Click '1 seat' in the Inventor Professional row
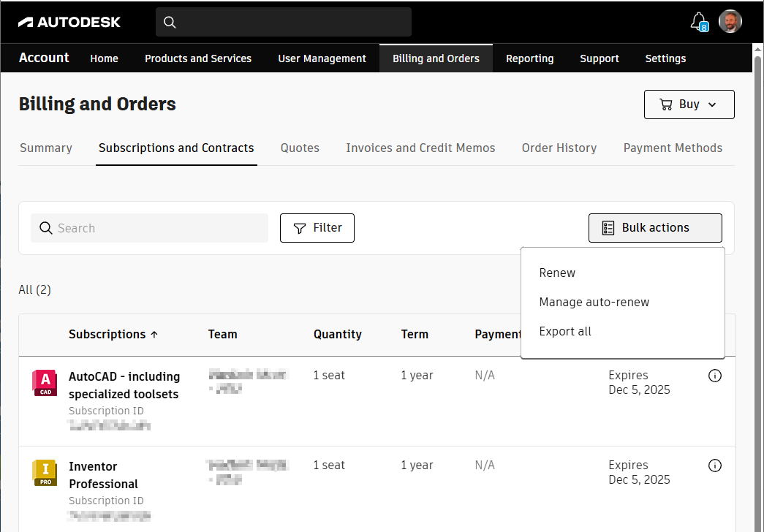The image size is (764, 532). coord(329,465)
